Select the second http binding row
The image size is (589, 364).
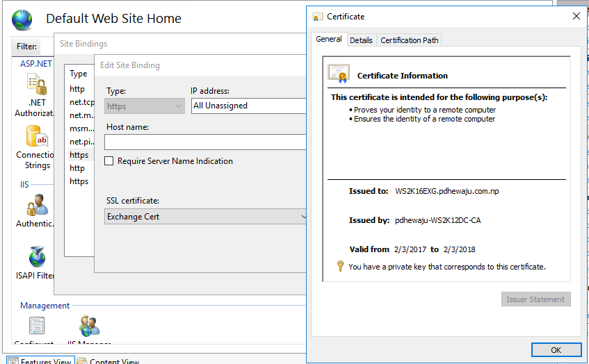tap(81, 168)
